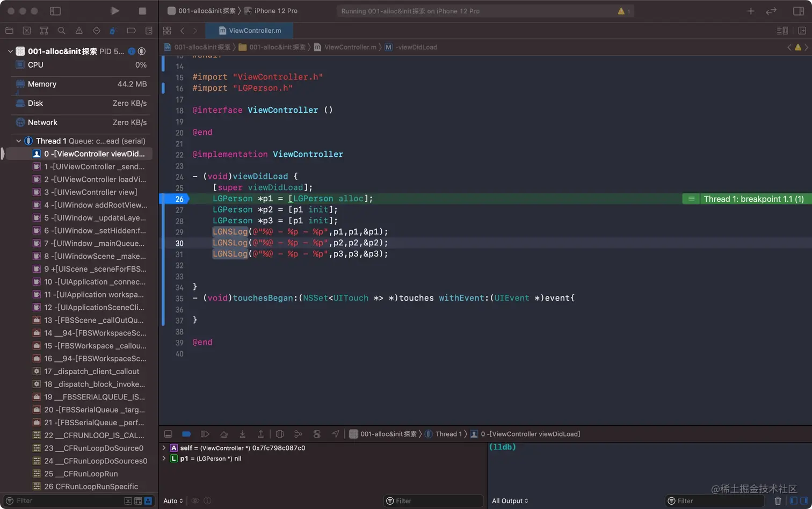The image size is (812, 509).
Task: Open the All Output dropdown
Action: pyautogui.click(x=510, y=501)
